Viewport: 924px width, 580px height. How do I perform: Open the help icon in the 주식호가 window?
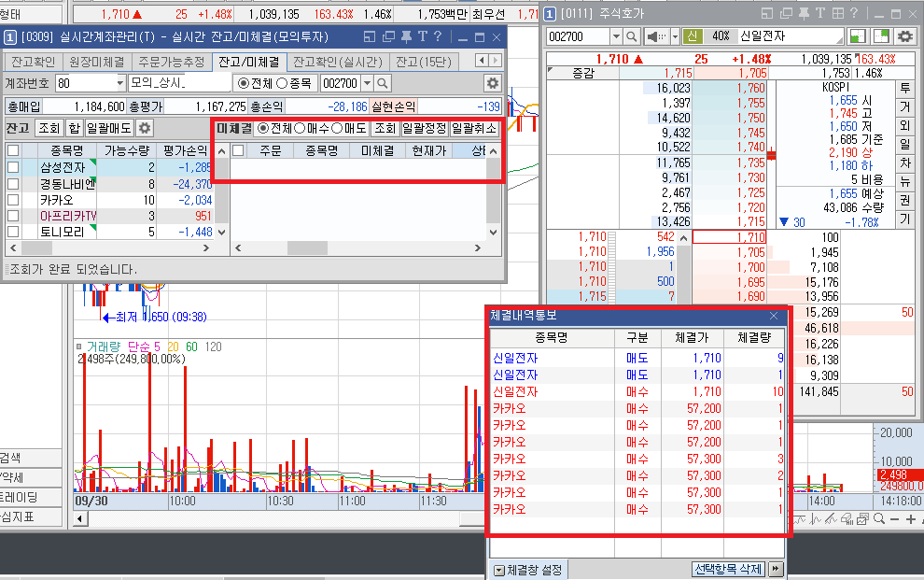[854, 14]
